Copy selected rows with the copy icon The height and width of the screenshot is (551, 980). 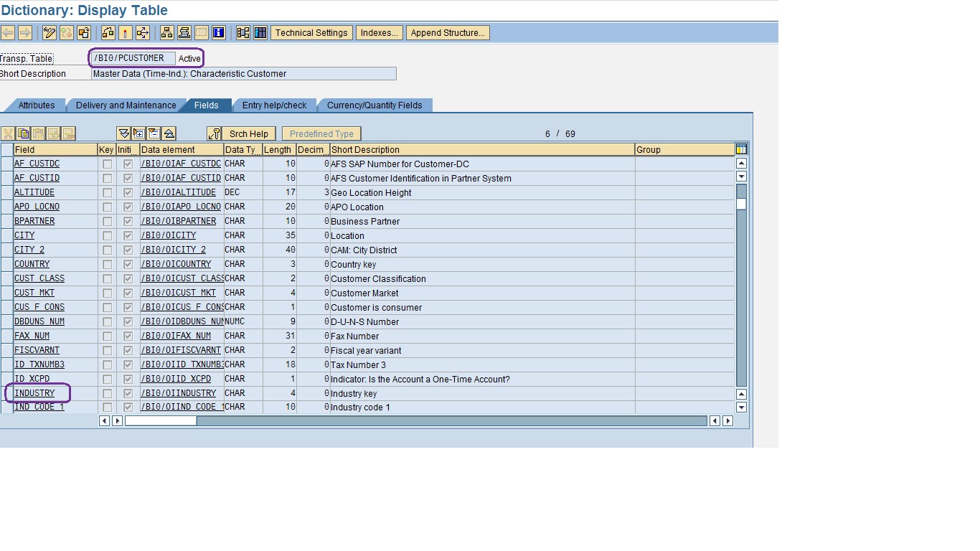click(24, 133)
